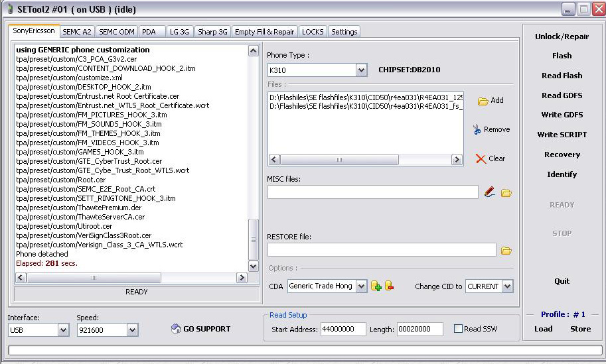The image size is (606, 364).
Task: Select the R4EA031_fs_ flash file entry
Action: pos(366,106)
